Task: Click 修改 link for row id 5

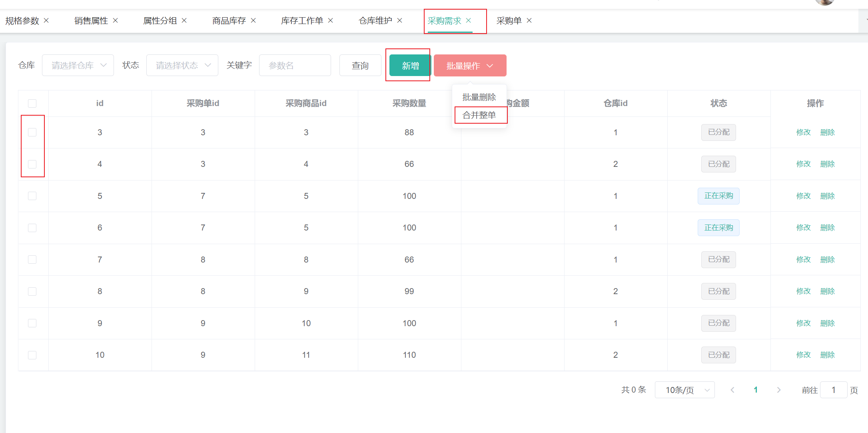Action: 803,196
